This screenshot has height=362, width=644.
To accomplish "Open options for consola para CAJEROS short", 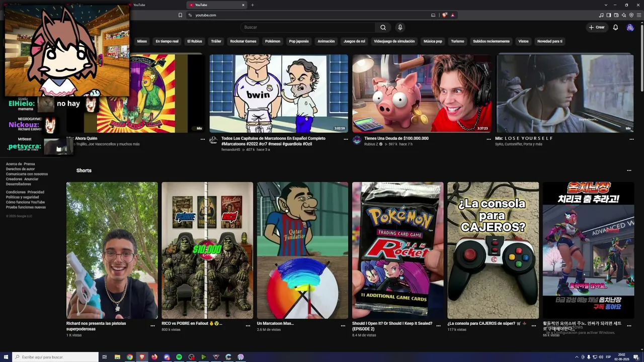I will 534,326.
